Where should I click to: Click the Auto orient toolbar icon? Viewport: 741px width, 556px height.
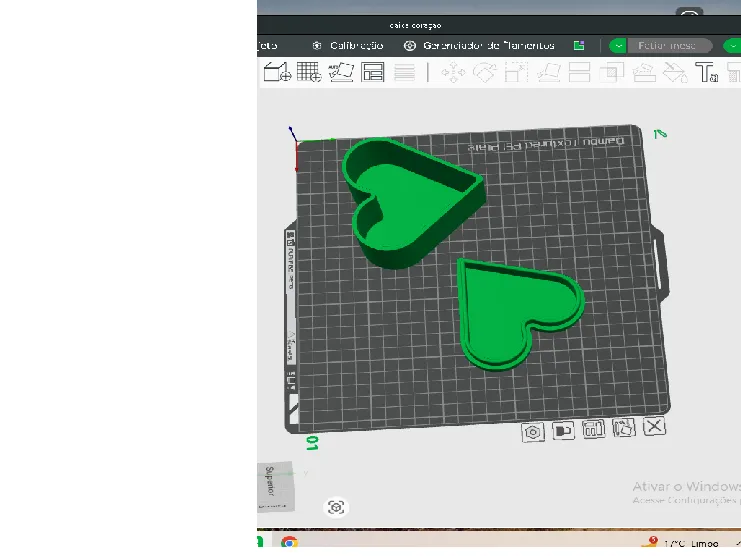[x=341, y=72]
